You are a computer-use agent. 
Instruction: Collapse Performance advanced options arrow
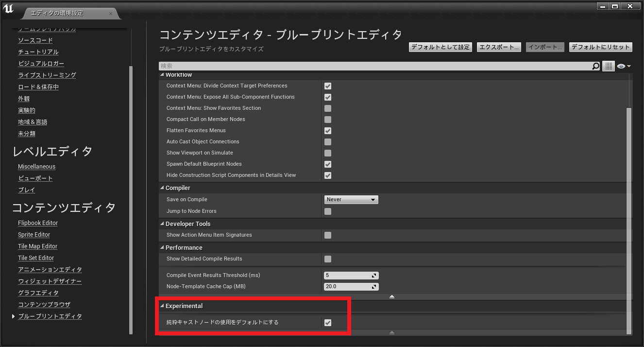tap(392, 296)
